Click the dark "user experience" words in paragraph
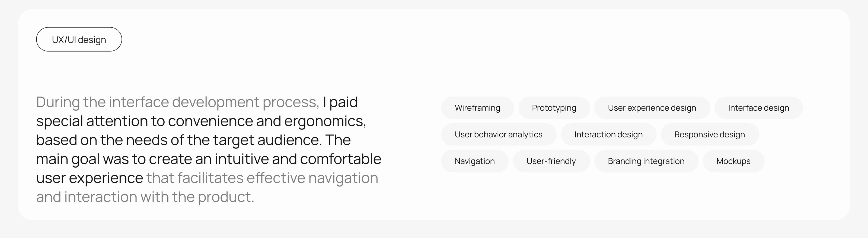868x238 pixels. click(90, 178)
